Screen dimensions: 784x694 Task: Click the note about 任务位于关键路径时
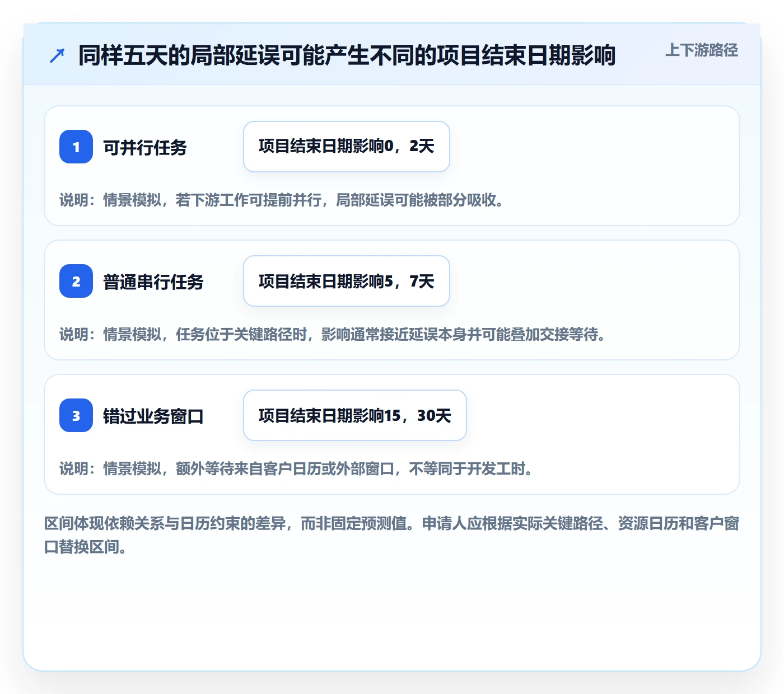(x=333, y=334)
